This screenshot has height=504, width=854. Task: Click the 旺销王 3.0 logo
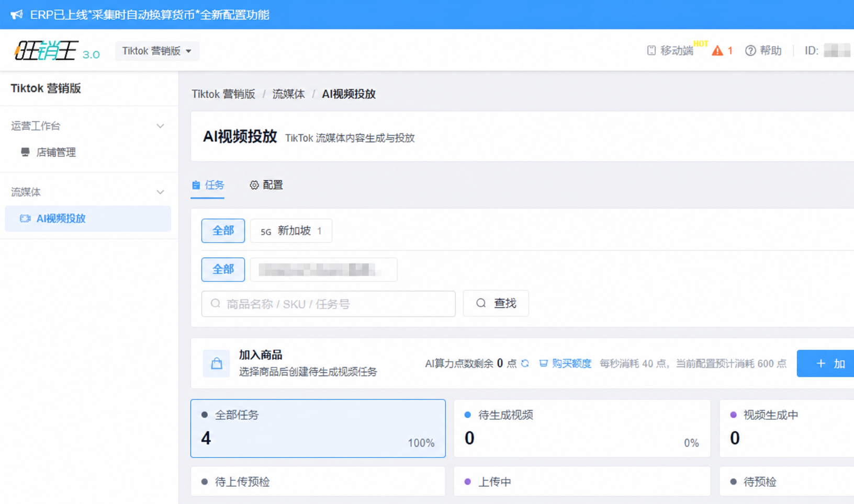(x=57, y=51)
